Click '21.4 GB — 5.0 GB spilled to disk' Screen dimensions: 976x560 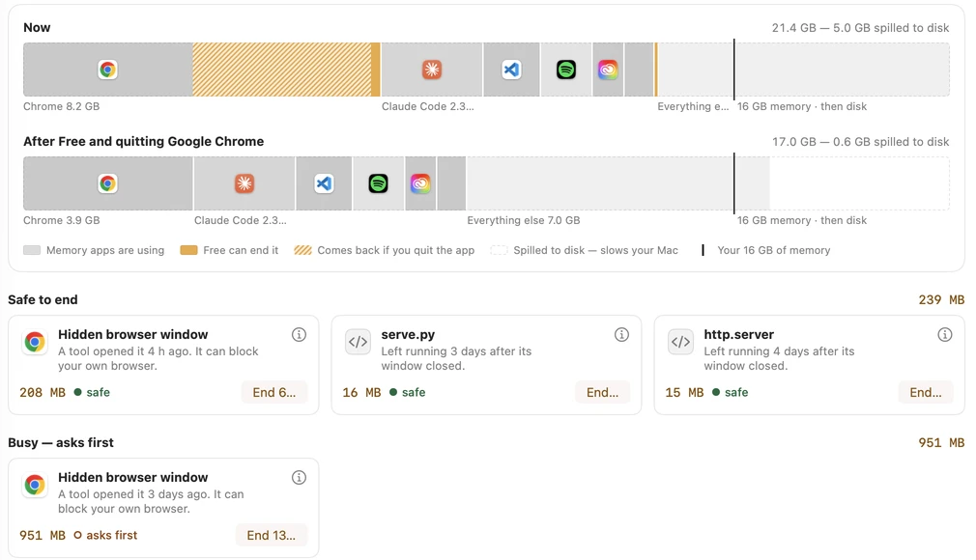860,28
